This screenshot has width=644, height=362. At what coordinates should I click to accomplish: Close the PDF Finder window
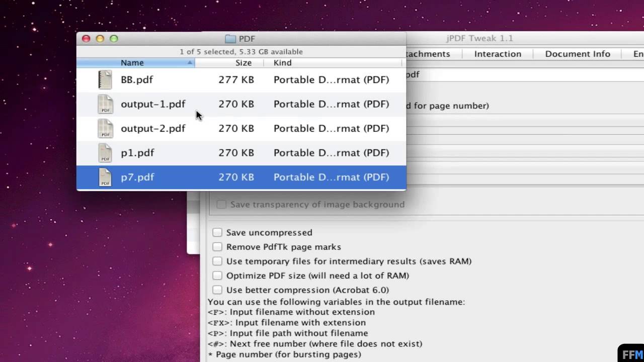(x=86, y=39)
